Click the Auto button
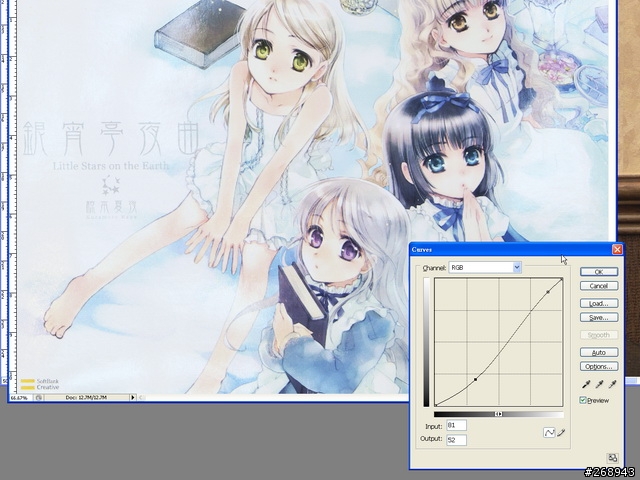 599,352
